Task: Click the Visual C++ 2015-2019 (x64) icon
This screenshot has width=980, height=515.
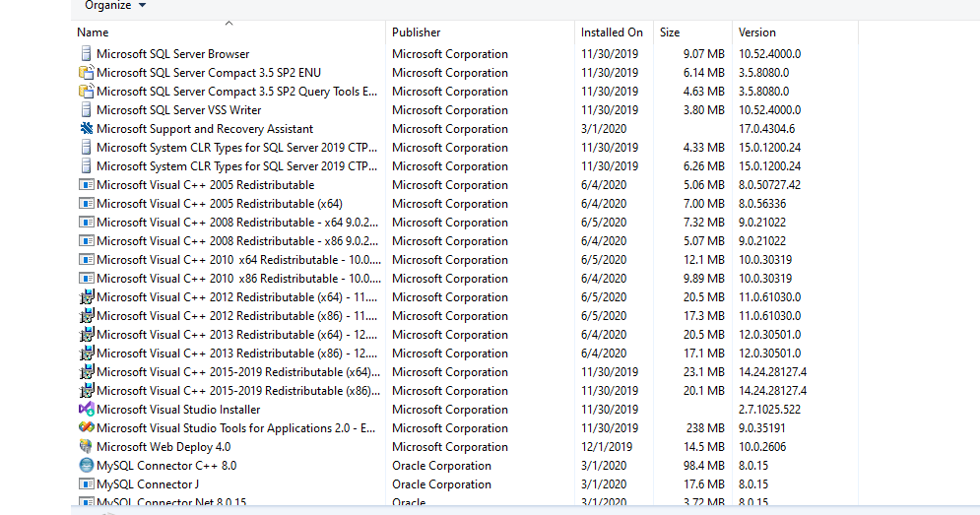Action: [87, 372]
